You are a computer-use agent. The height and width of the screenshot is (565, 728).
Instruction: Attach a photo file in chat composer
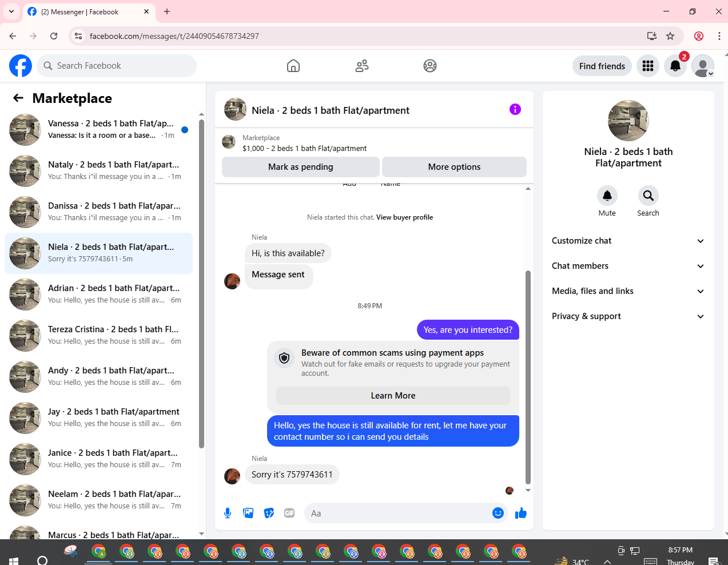tap(248, 513)
